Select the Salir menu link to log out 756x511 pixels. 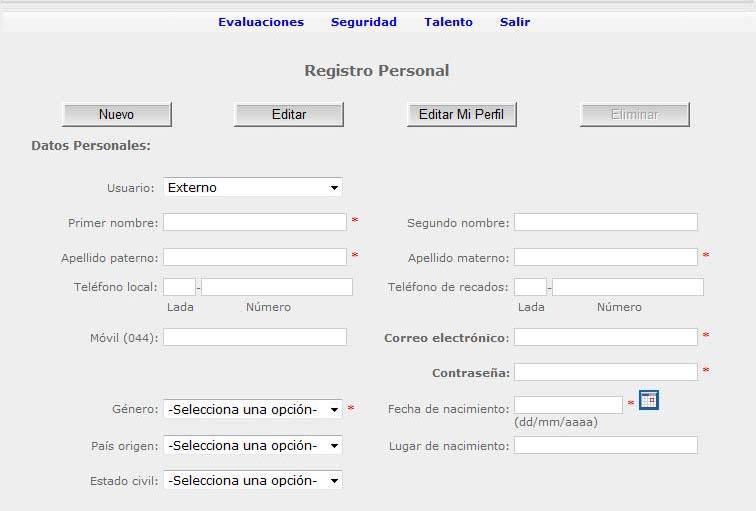pyautogui.click(x=515, y=22)
